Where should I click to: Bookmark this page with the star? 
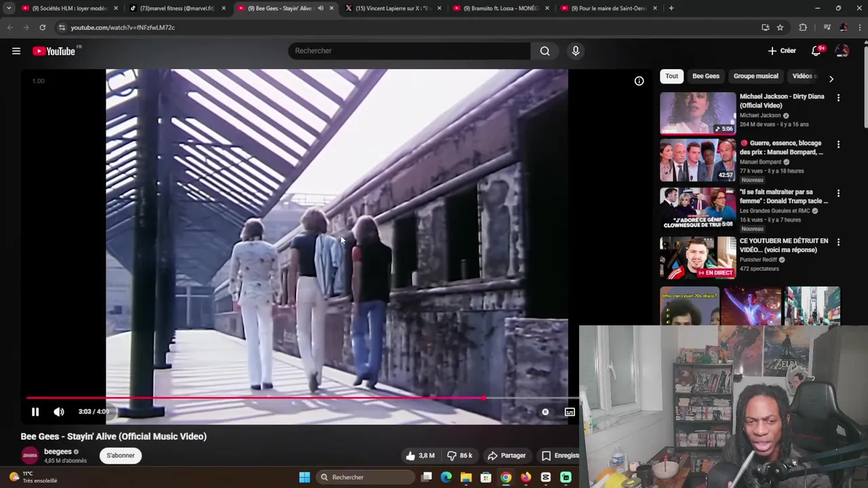point(780,27)
